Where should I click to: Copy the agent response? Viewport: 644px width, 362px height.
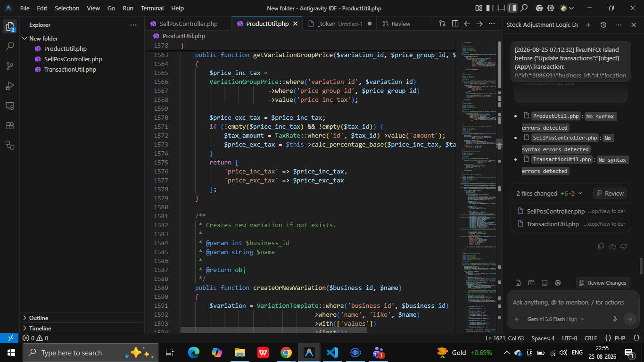click(x=601, y=246)
